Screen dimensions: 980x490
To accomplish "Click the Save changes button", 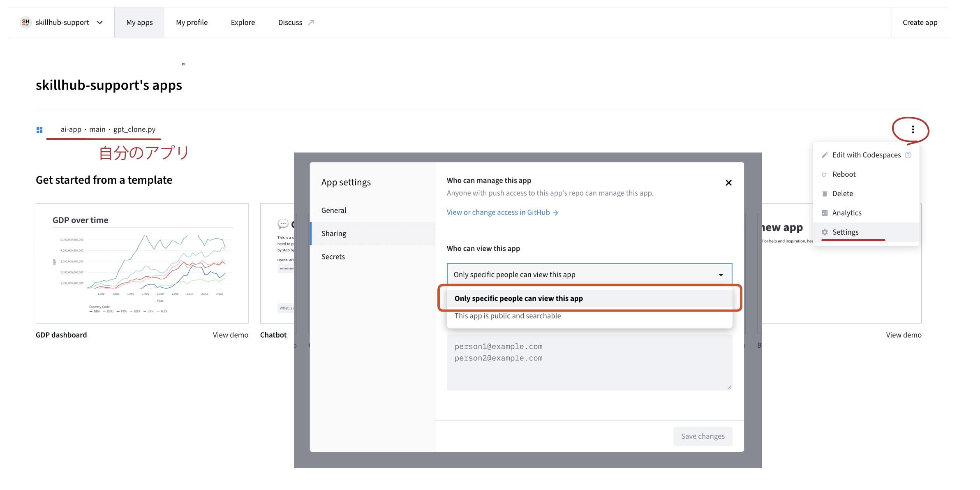I will tap(703, 437).
